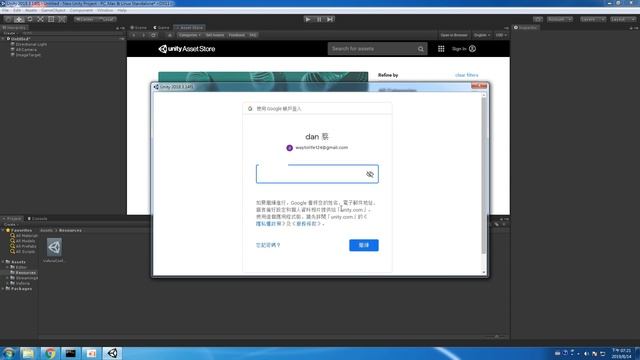Toggle Local/Global handle rotation button
Viewport: 640px width, 360px height.
pyautogui.click(x=106, y=19)
